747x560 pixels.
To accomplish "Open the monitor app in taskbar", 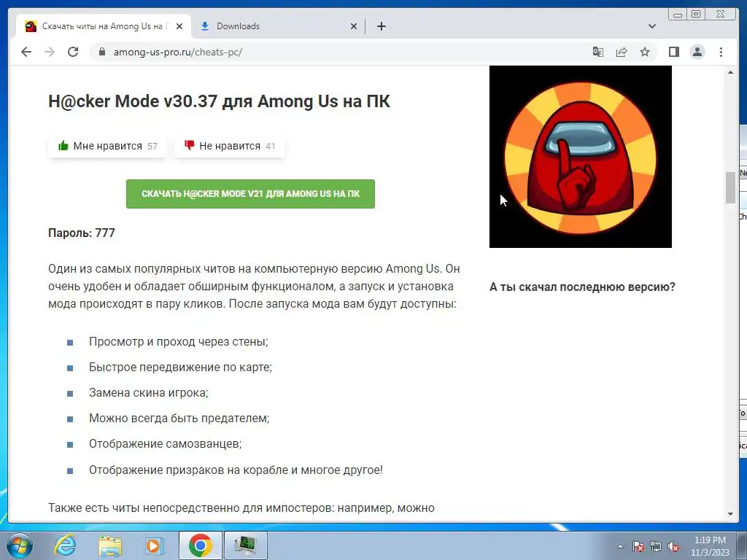I will coord(245,545).
